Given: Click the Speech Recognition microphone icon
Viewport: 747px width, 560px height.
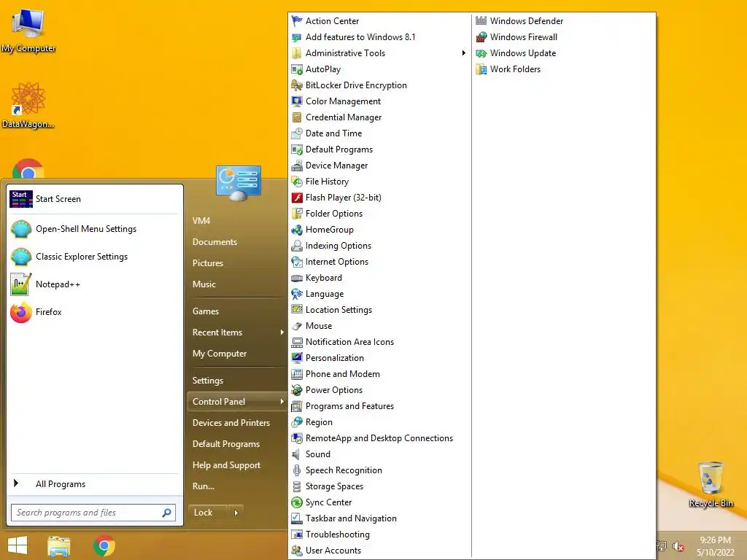Looking at the screenshot, I should (x=297, y=470).
